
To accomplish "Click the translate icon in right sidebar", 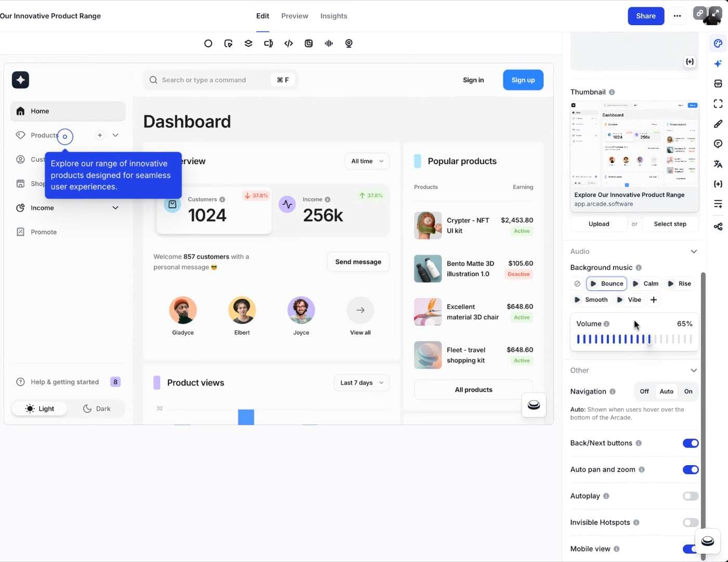I will pyautogui.click(x=718, y=164).
